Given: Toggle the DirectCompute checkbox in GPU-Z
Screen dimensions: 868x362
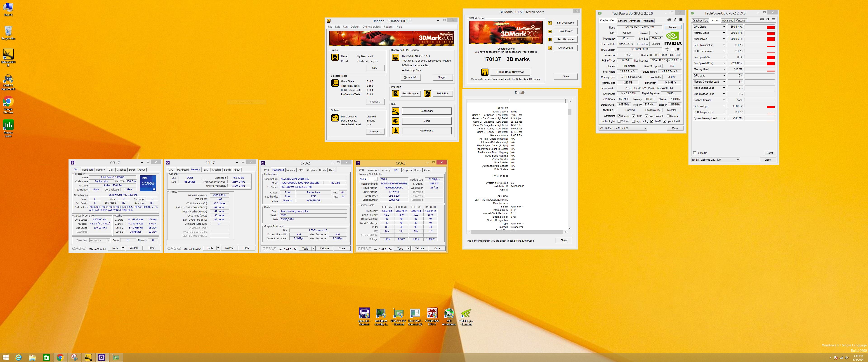Looking at the screenshot, I should (646, 116).
